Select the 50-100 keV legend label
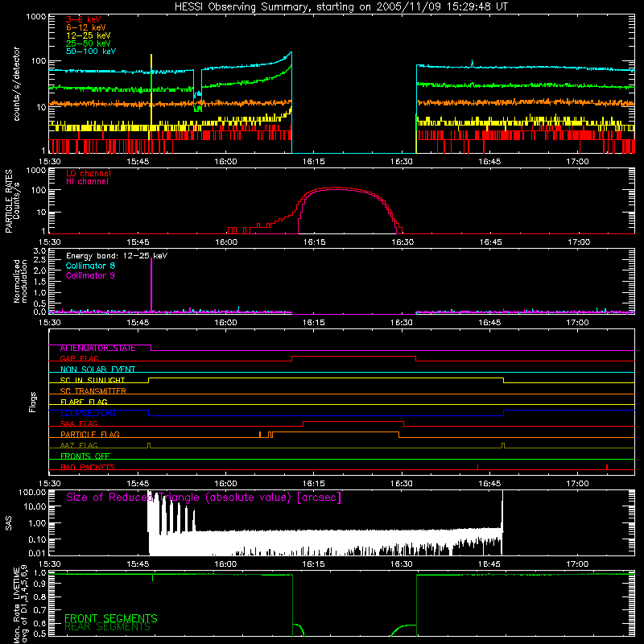The height and width of the screenshot is (644, 644). point(91,52)
